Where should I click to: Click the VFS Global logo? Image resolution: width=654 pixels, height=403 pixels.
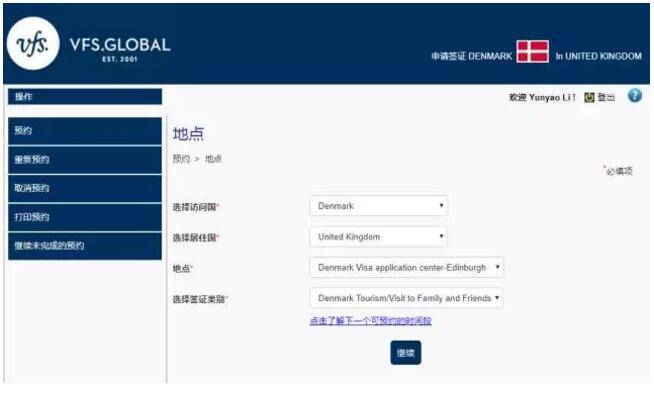[88, 47]
